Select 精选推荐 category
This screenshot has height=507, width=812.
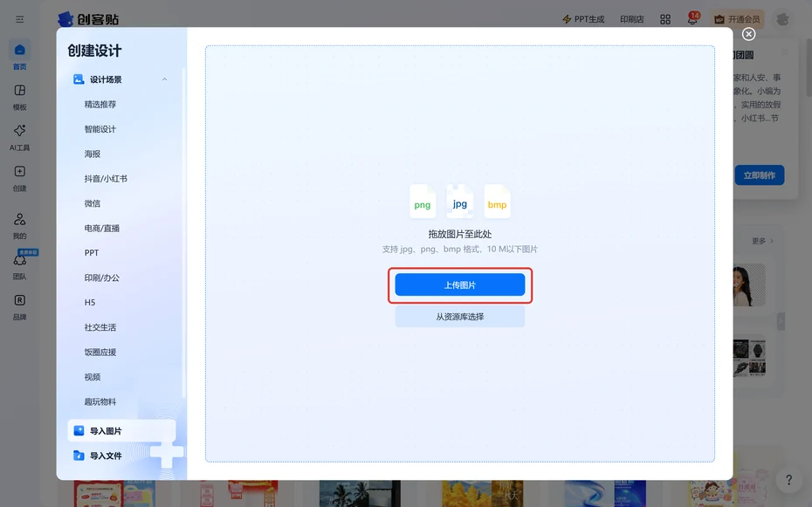[x=100, y=105]
